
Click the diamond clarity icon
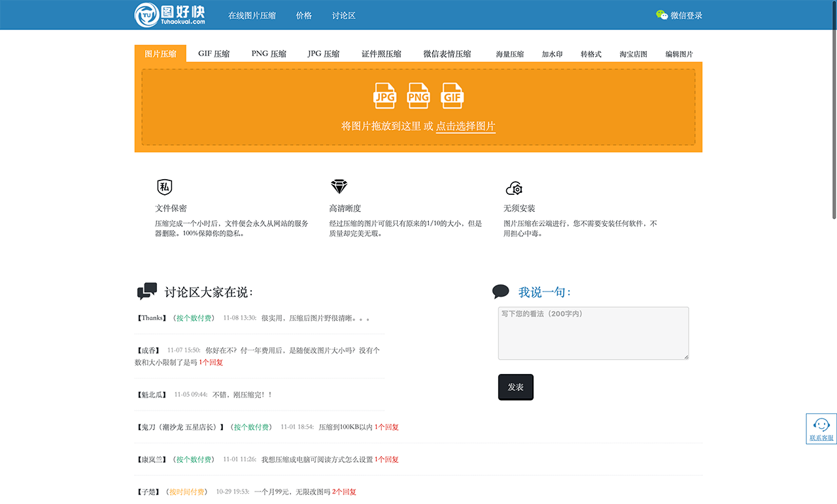[339, 187]
